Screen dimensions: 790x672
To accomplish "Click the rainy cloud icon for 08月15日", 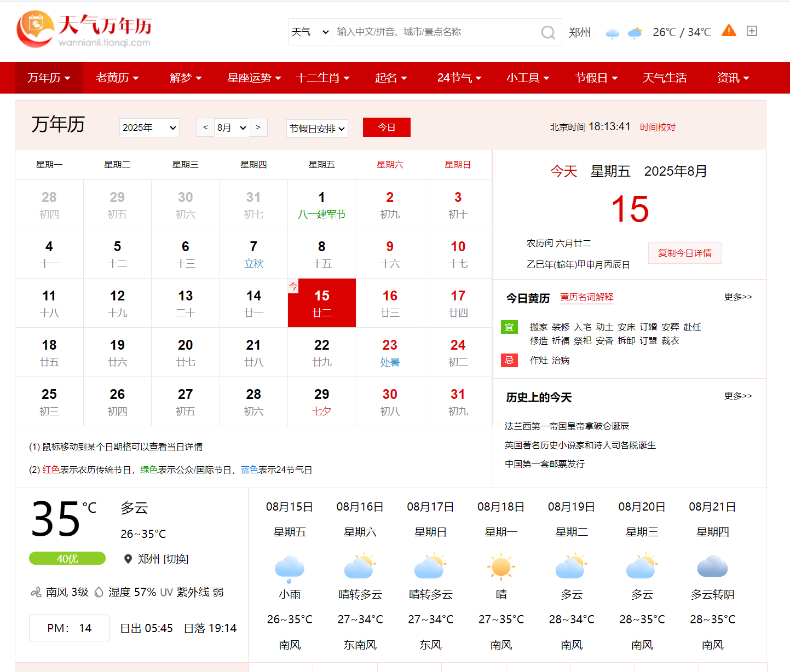I will (290, 567).
